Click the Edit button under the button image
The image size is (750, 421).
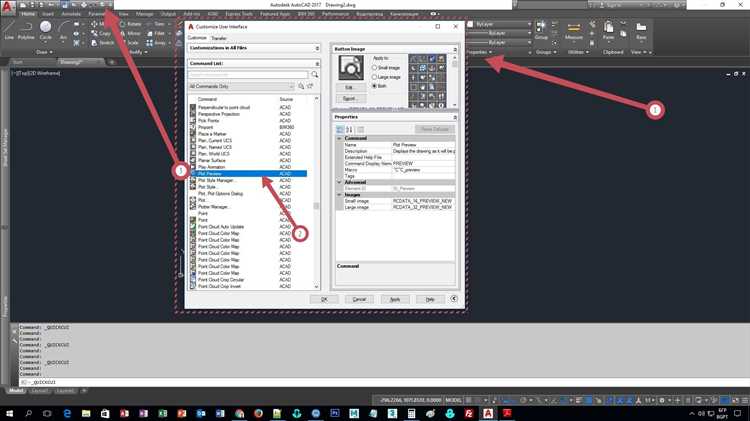[x=349, y=88]
